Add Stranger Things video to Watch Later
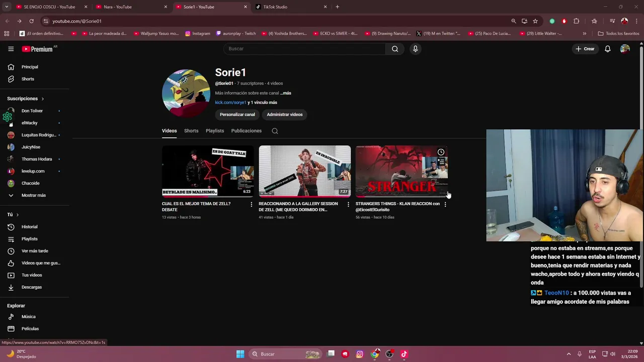644x362 pixels. [441, 152]
